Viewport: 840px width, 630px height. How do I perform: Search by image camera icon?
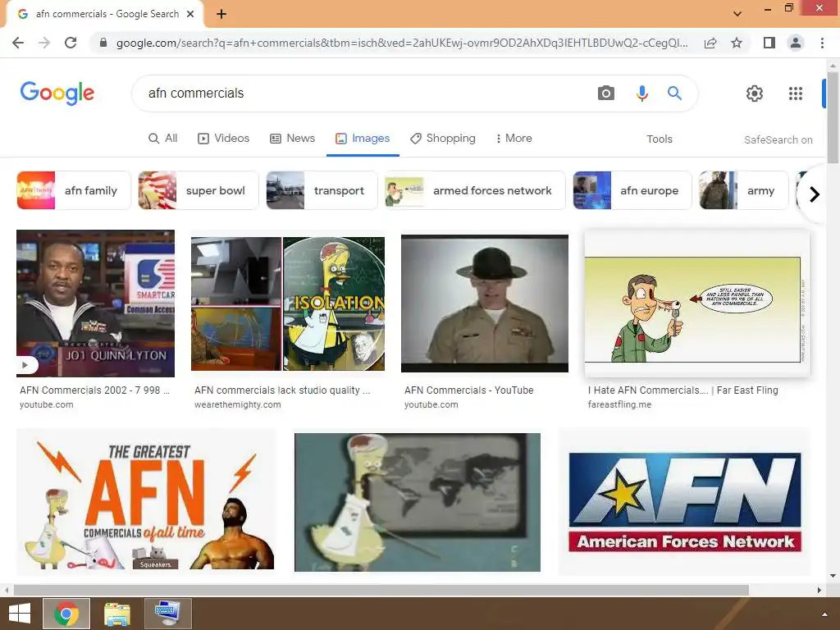606,94
